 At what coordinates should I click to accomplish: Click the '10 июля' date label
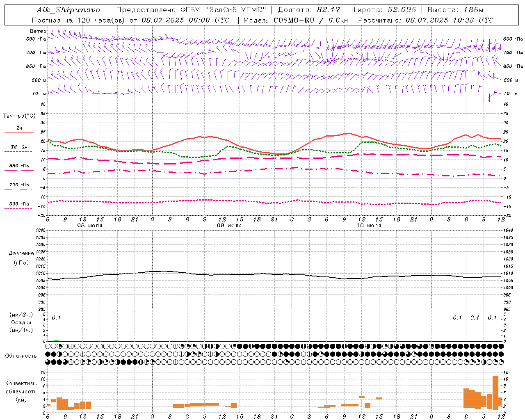coord(369,226)
